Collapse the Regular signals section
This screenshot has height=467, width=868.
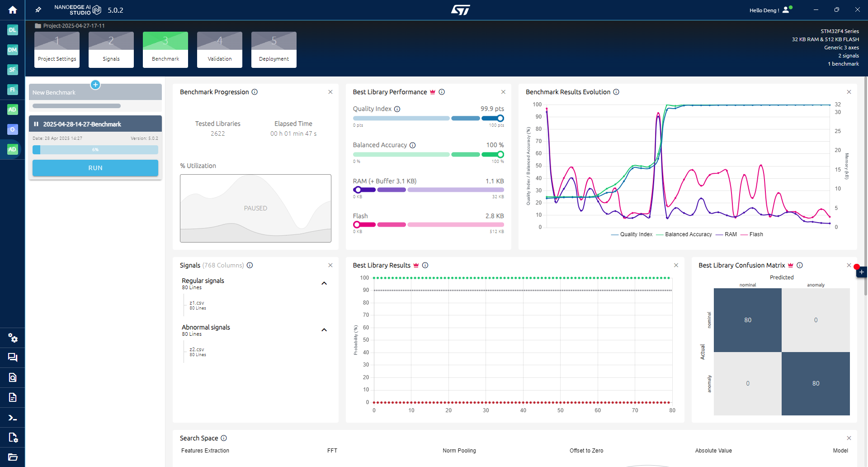pyautogui.click(x=324, y=283)
